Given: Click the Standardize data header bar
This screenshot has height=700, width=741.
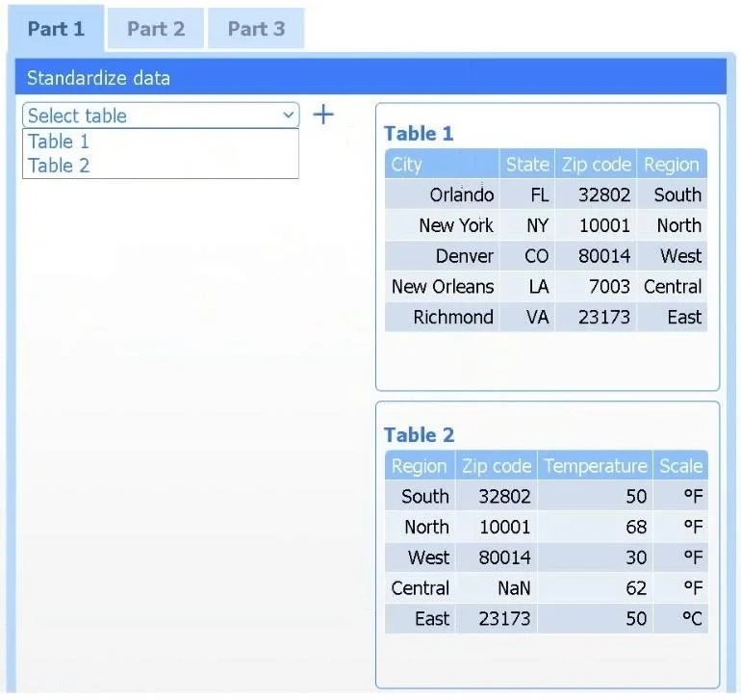Looking at the screenshot, I should 370,77.
